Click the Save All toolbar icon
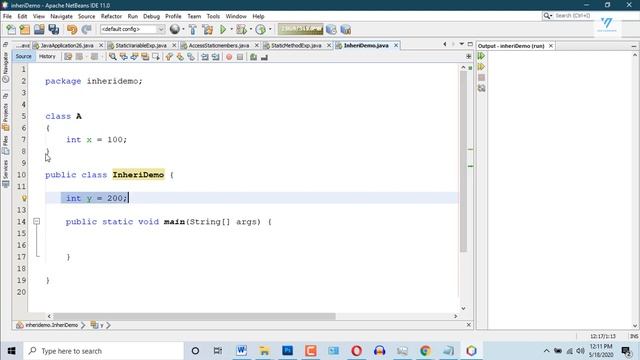 click(x=53, y=29)
